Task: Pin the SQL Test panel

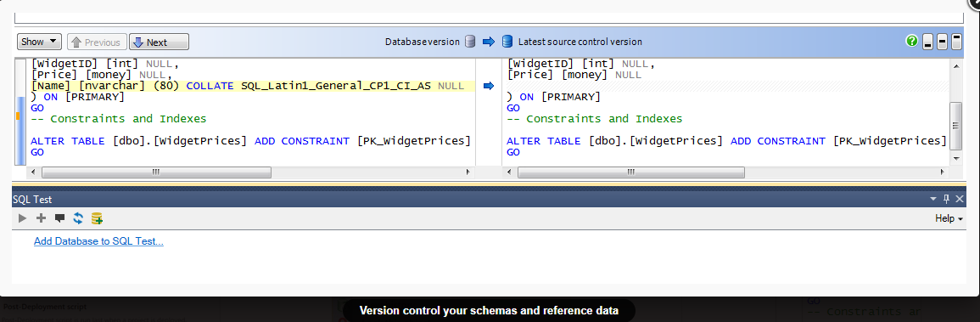Action: pyautogui.click(x=946, y=199)
